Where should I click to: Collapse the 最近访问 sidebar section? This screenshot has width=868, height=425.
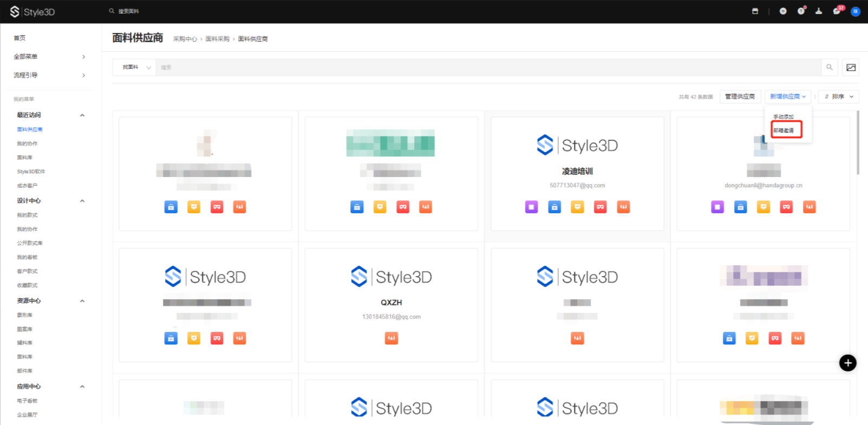[82, 115]
